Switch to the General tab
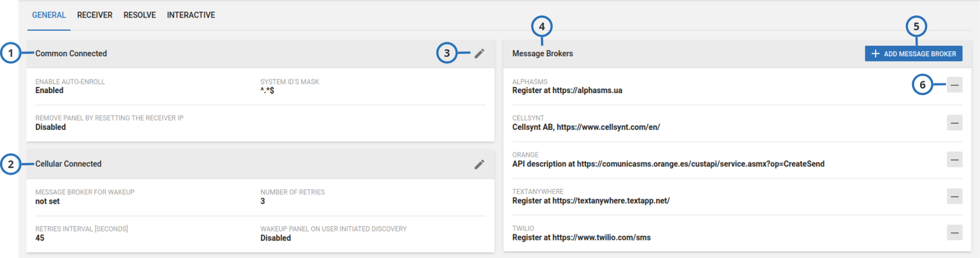Image resolution: width=980 pixels, height=258 pixels. click(x=49, y=15)
